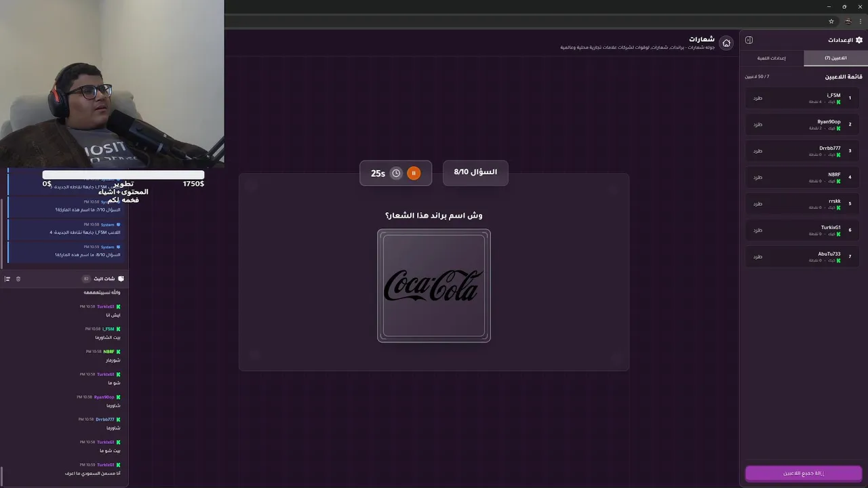Click NBRF username in stream chat
Screen dimensions: 868x488
pyautogui.click(x=108, y=352)
